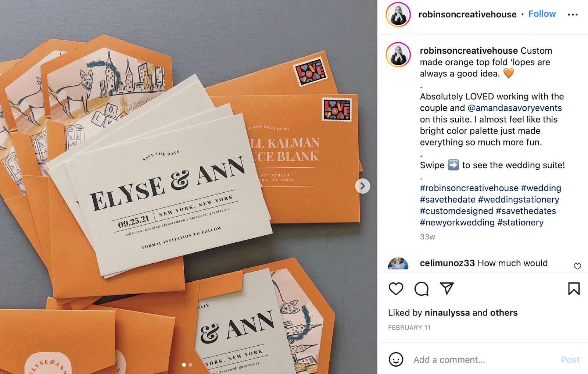Like the celimunoz33 comment with small heart
This screenshot has width=588, height=374.
577,266
